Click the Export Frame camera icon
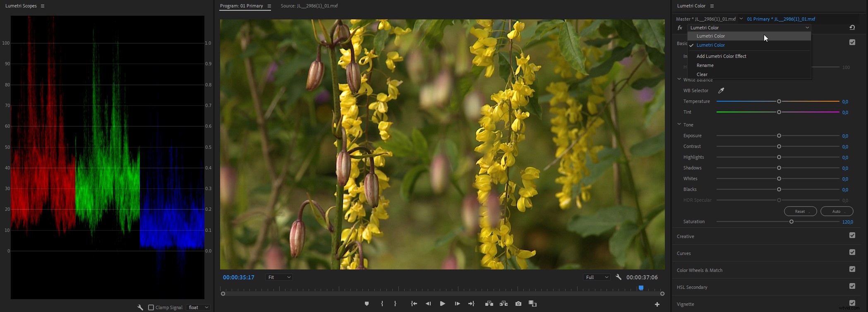The image size is (868, 312). (518, 304)
